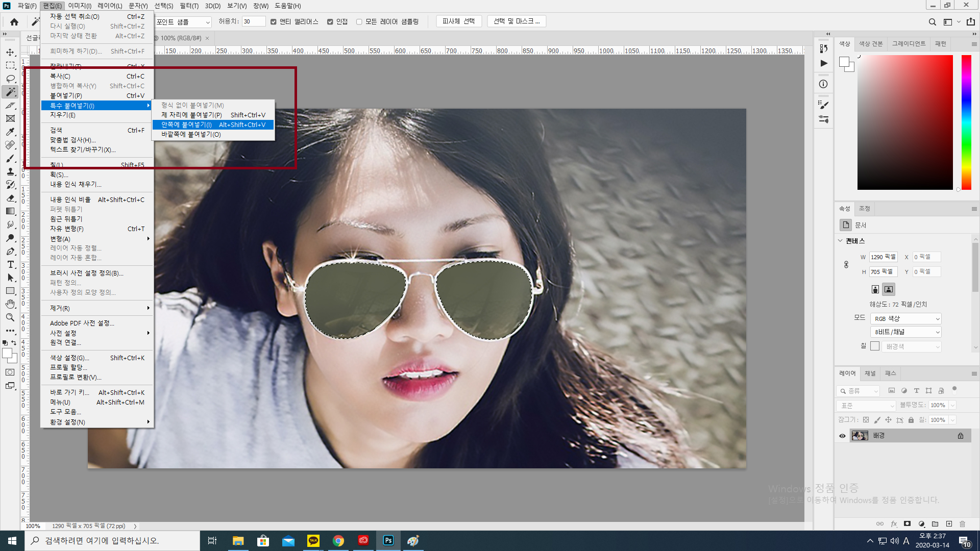Click the Home icon in options bar
This screenshot has width=980, height=551.
(14, 22)
